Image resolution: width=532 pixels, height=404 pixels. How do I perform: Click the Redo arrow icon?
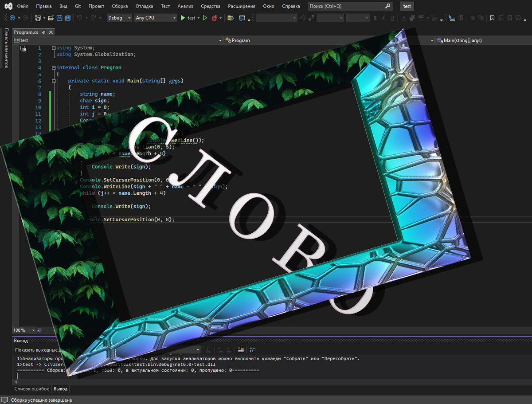(93, 18)
